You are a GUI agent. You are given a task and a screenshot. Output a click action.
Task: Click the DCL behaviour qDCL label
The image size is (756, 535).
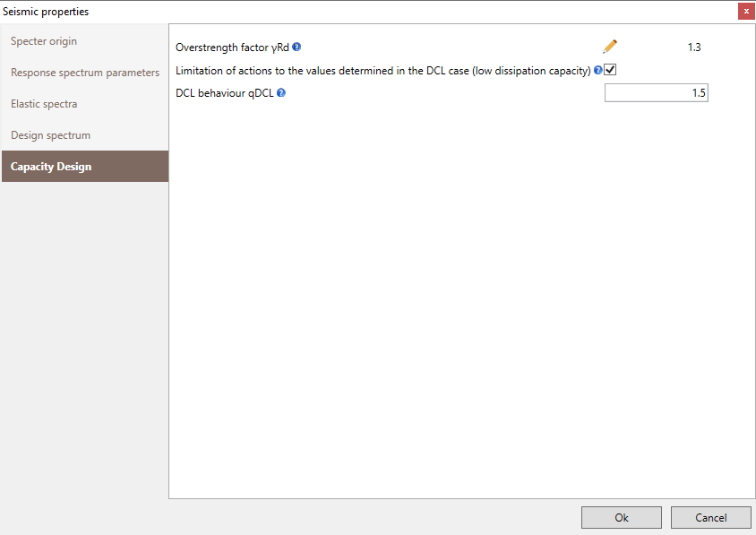(x=224, y=93)
